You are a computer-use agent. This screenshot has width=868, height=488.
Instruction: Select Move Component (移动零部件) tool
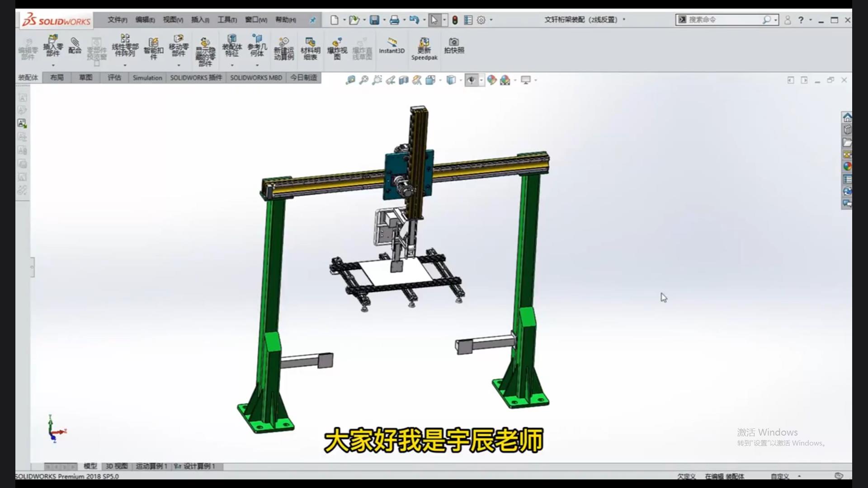(179, 45)
